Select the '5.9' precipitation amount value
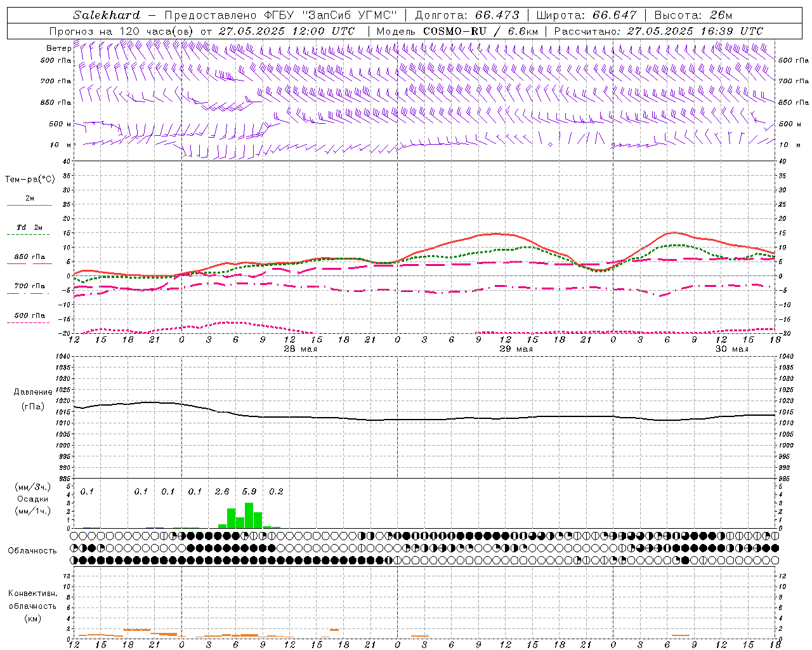The image size is (812, 650). 249,492
